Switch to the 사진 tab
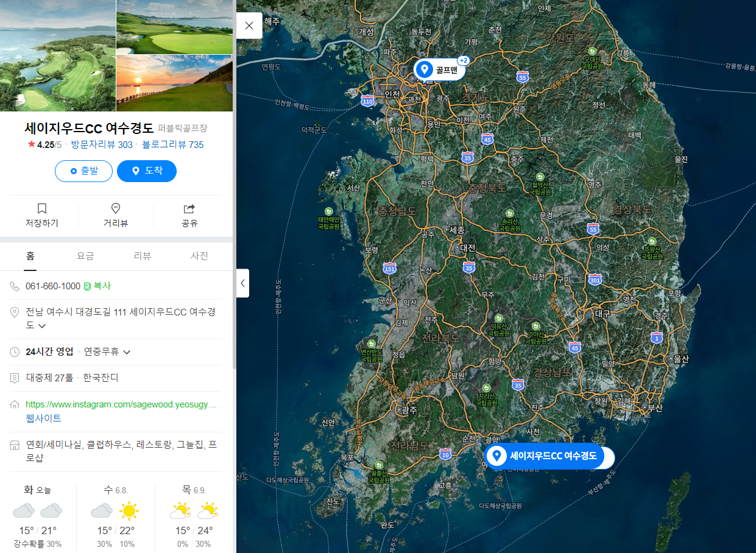This screenshot has height=553, width=756. (x=199, y=256)
